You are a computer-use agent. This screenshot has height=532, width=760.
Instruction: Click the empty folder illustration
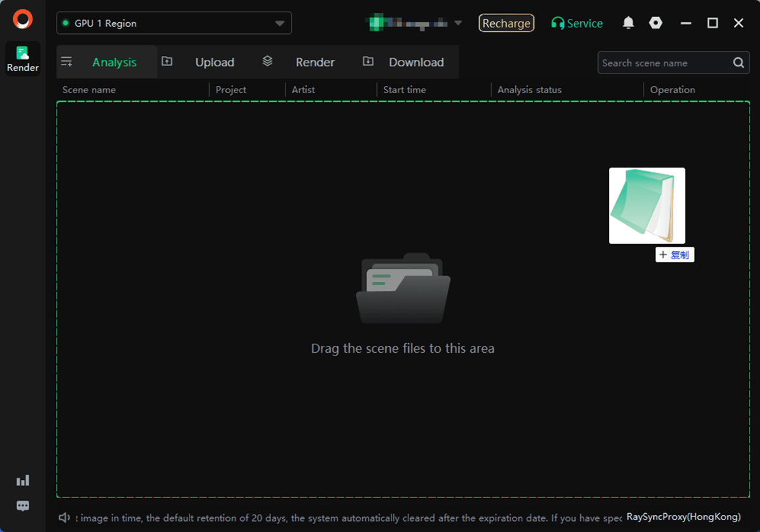pos(403,288)
